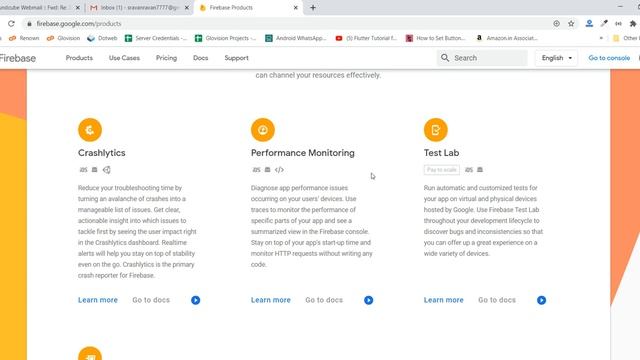Open the Support menu item
640x360 pixels.
click(x=236, y=58)
